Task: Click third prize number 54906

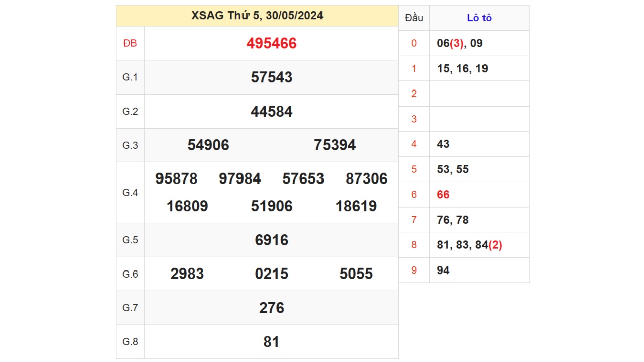Action: coord(208,145)
